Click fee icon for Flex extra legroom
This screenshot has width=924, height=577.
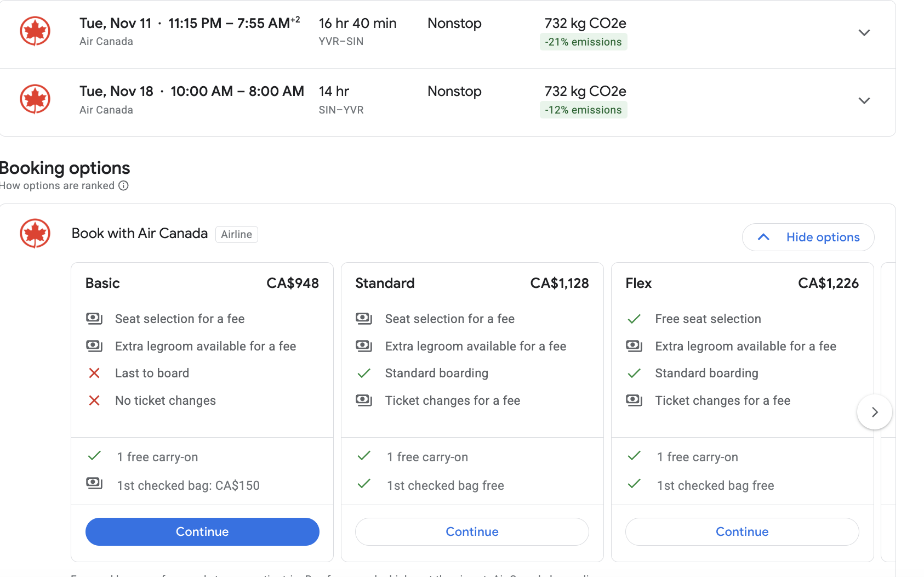pos(634,346)
